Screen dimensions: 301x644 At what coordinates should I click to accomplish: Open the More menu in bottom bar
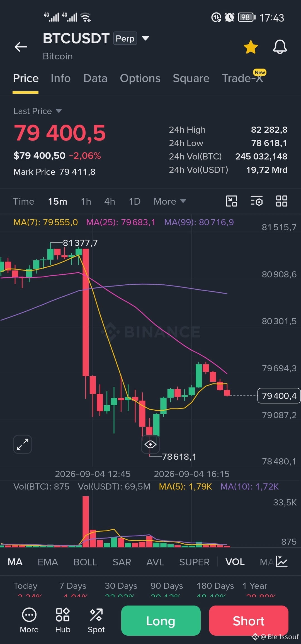coord(29,620)
